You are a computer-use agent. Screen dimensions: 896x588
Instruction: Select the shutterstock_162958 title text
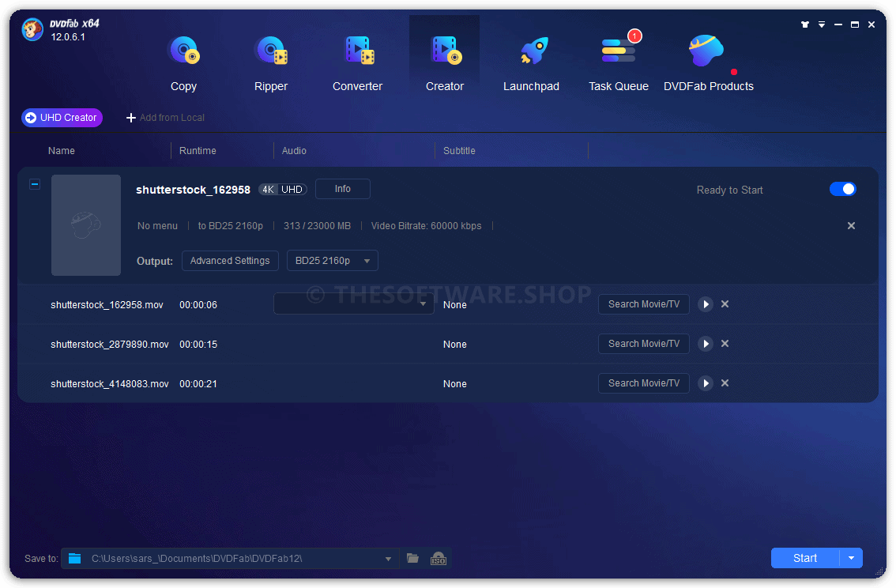(x=193, y=190)
